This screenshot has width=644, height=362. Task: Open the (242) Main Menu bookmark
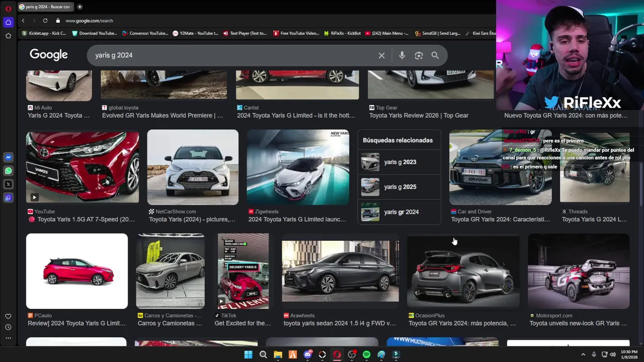click(x=387, y=33)
